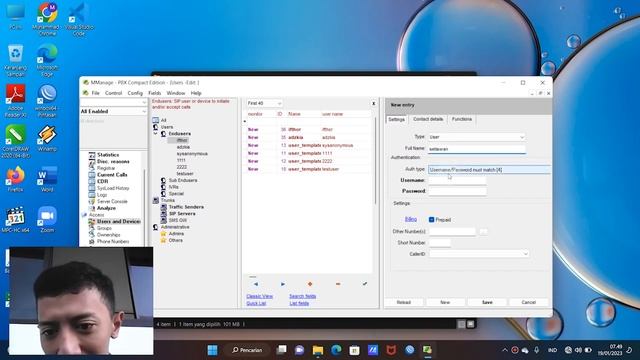Focus the Username input field
This screenshot has height=360, width=640.
pyautogui.click(x=457, y=180)
